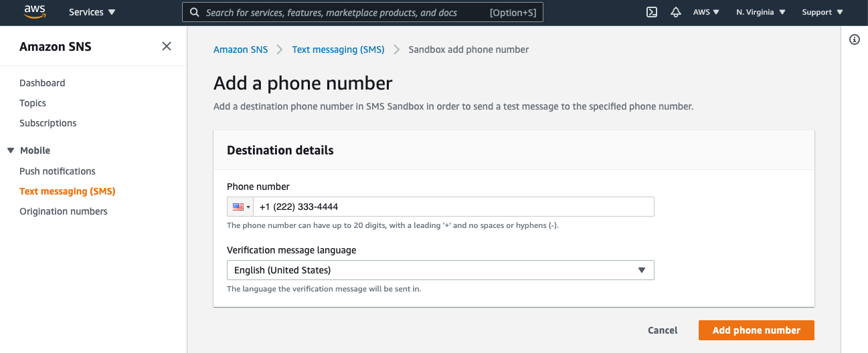
Task: Open the notifications bell
Action: coord(676,12)
